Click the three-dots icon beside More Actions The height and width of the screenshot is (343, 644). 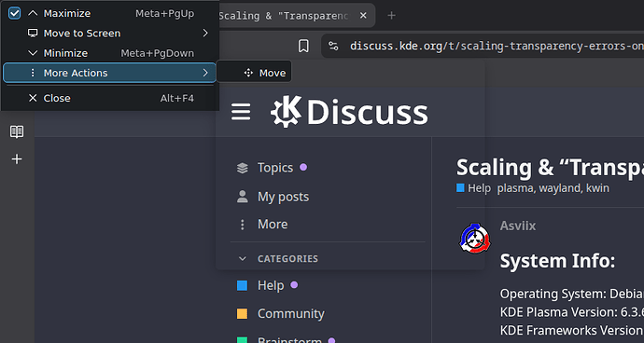pyautogui.click(x=33, y=73)
